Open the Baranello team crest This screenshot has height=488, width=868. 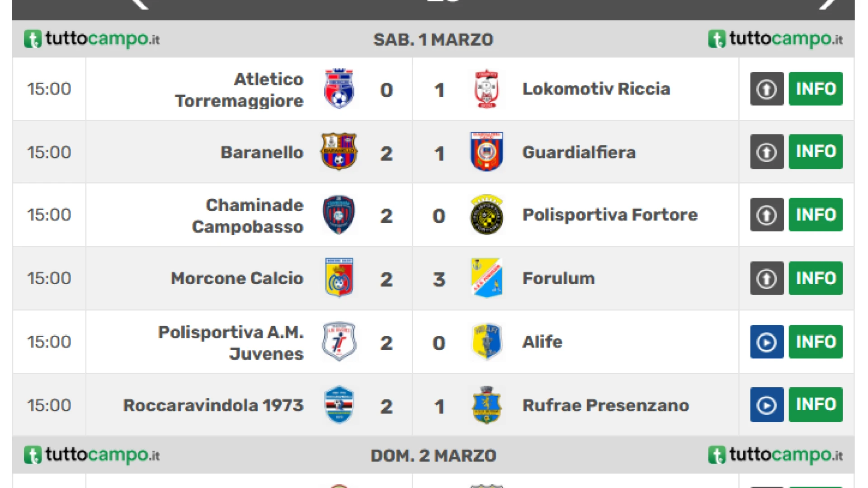pos(339,152)
